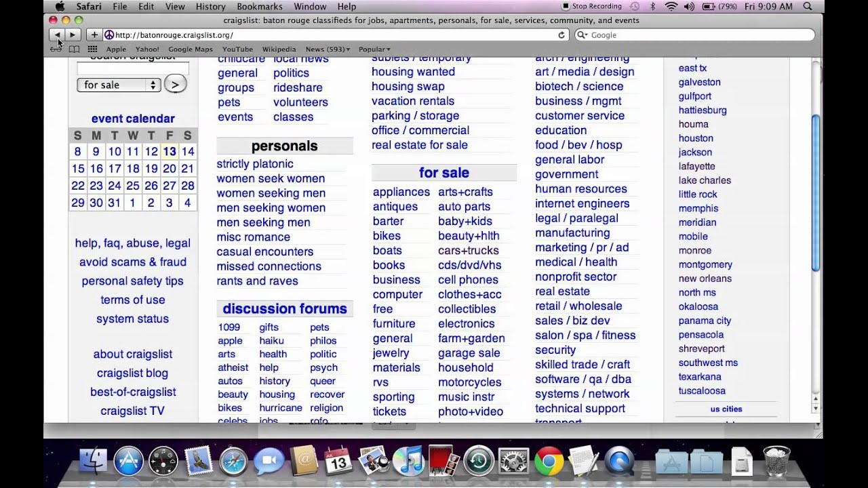The width and height of the screenshot is (868, 488).
Task: Open the 'discussion forums' heading link
Action: click(x=285, y=308)
